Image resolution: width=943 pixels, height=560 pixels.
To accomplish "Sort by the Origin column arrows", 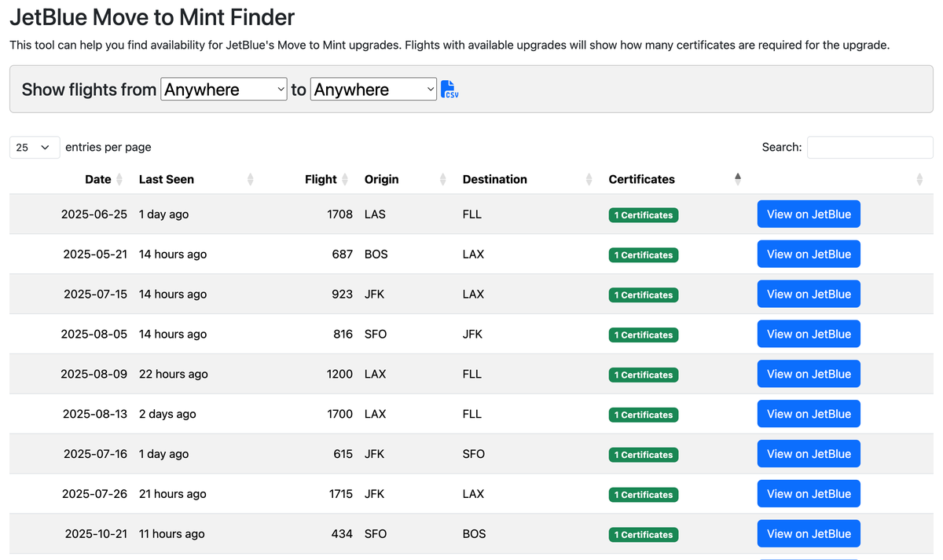I will point(442,180).
